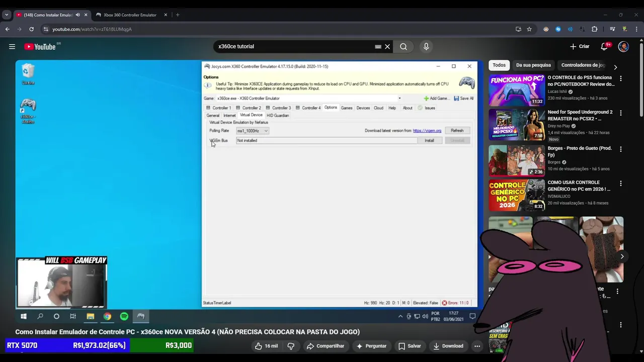The image size is (644, 362).
Task: Click Spotify icon in recorded taskbar
Action: 124,316
